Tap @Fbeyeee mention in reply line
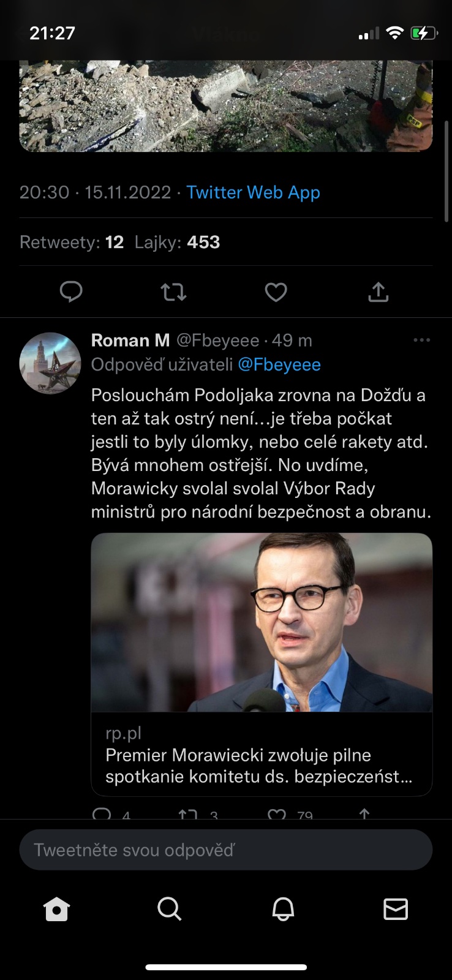452x980 pixels. pos(279,365)
